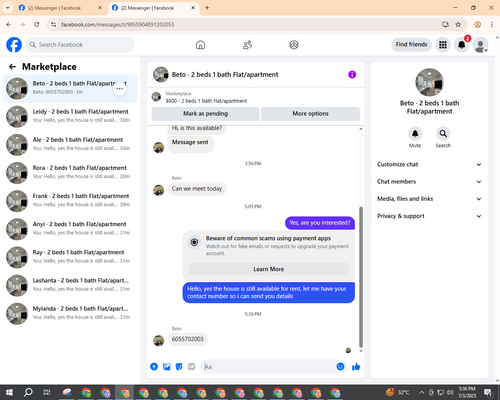Open Windows Start menu
Viewport: 500px width, 400px height.
tap(9, 392)
